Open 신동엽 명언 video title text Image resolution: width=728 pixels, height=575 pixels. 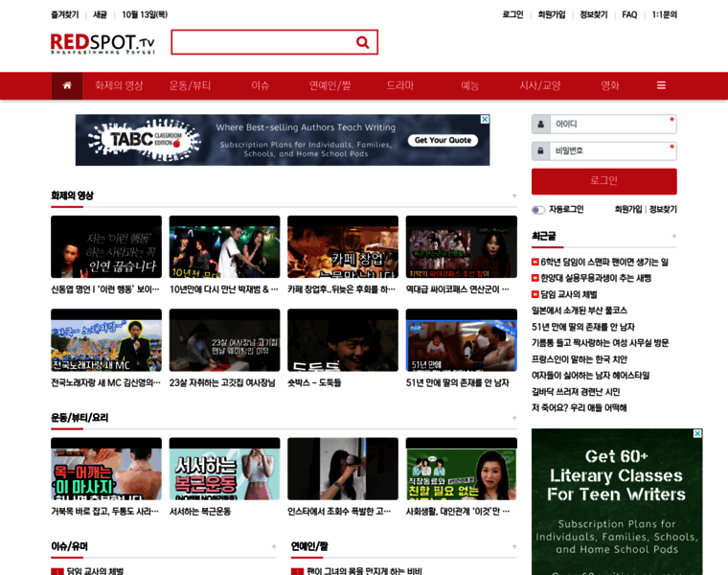(105, 289)
